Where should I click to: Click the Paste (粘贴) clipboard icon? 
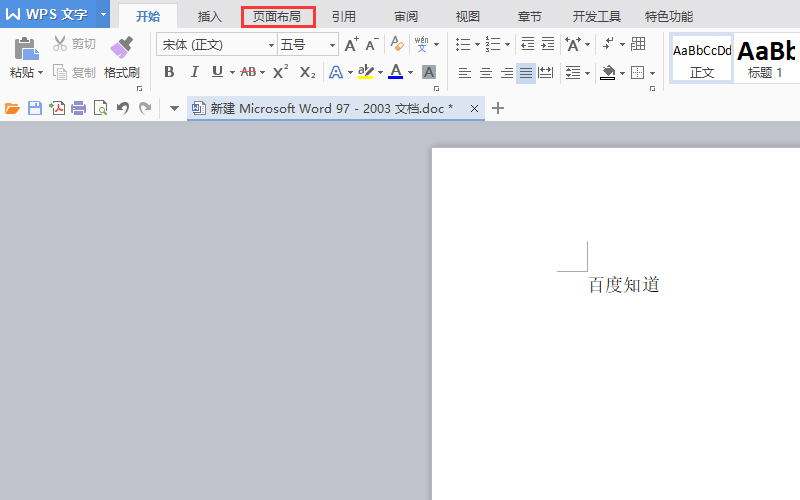point(26,48)
